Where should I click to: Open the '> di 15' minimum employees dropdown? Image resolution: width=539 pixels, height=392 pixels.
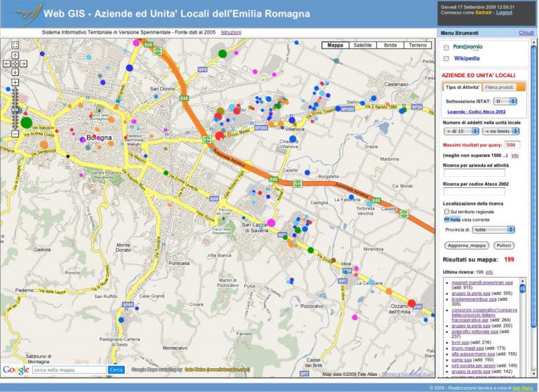(x=461, y=131)
